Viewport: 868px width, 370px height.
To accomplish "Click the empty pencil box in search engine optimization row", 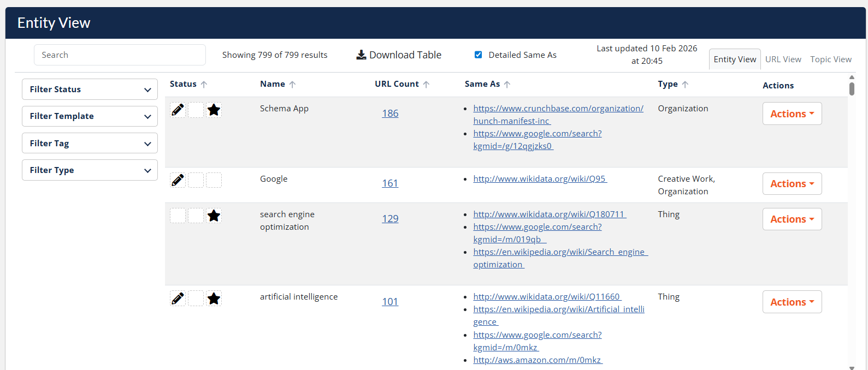I will pyautogui.click(x=178, y=216).
